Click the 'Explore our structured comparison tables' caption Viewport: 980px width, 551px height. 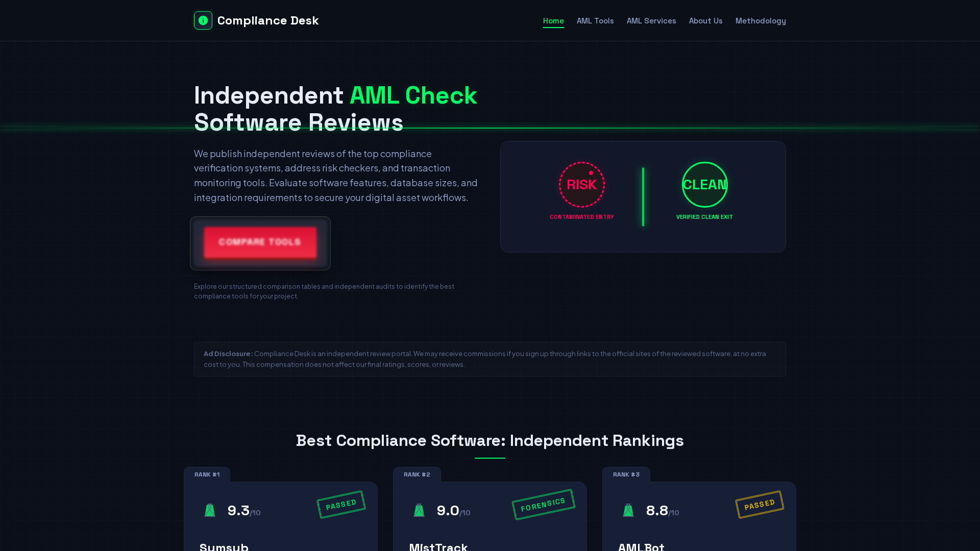click(x=324, y=291)
